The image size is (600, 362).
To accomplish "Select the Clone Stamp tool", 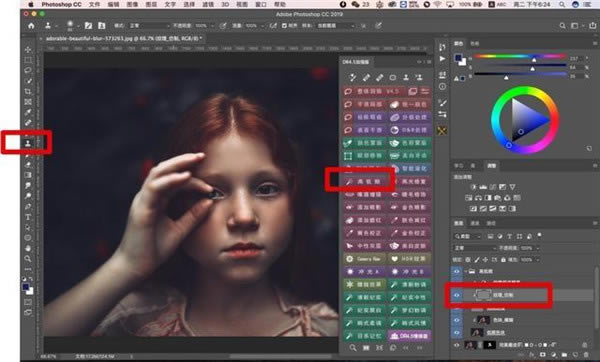I will tap(28, 143).
